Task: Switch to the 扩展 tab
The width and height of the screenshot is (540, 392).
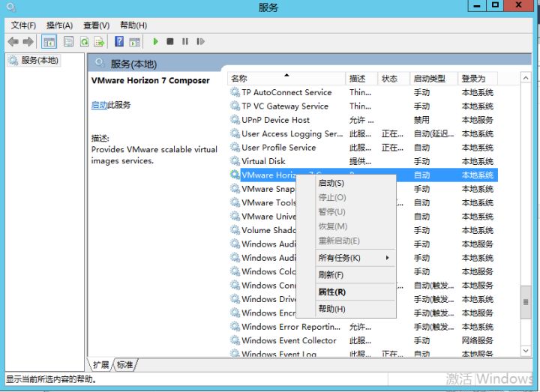Action: 100,365
